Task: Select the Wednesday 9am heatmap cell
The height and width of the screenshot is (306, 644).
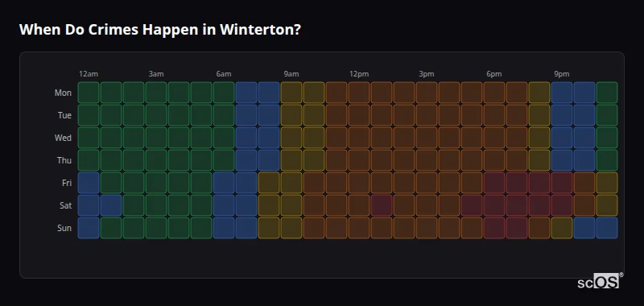Action: (x=291, y=138)
